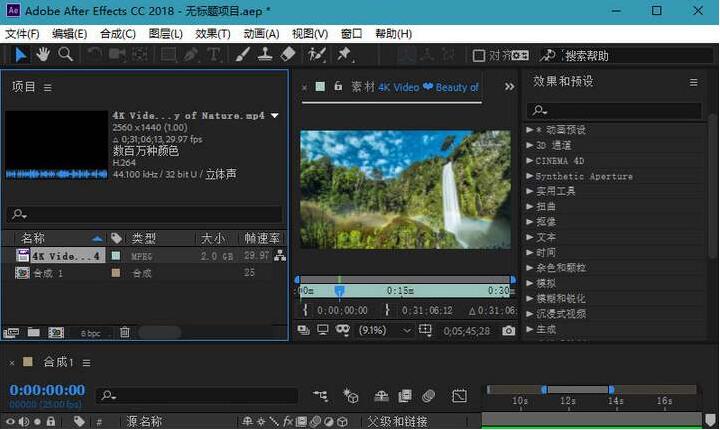Create new folder in Project panel
720x430 pixels.
(34, 332)
